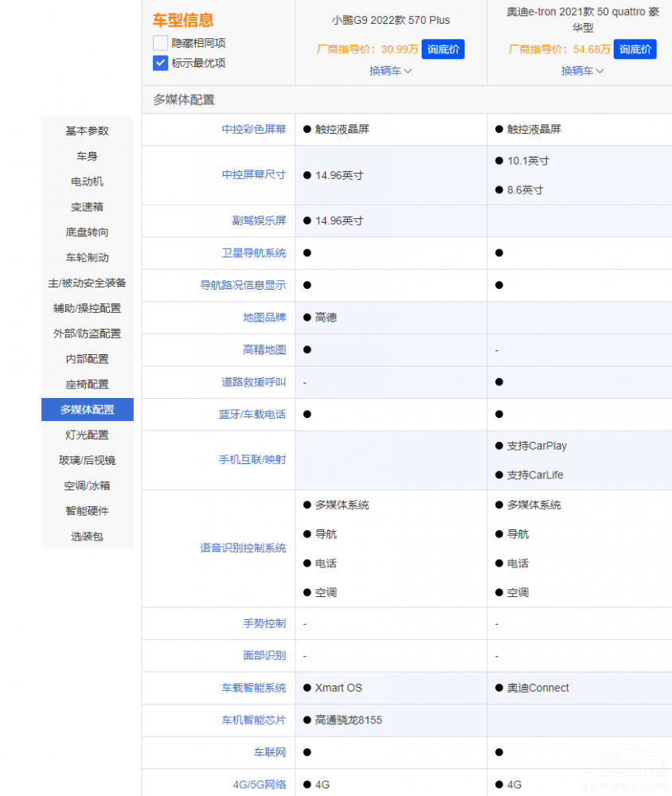This screenshot has width=672, height=796.
Task: Select the highlighted 多媒体配置 tab
Action: [x=87, y=410]
